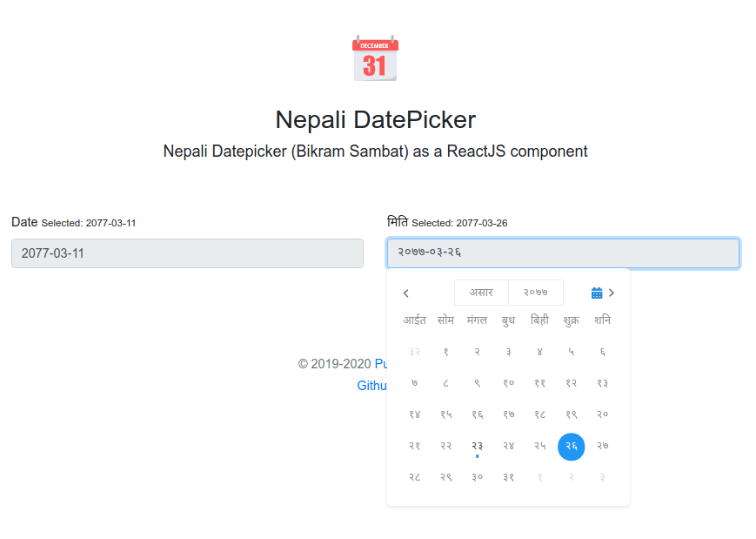Open the year selector showing २०७७
756x539 pixels.
point(537,293)
